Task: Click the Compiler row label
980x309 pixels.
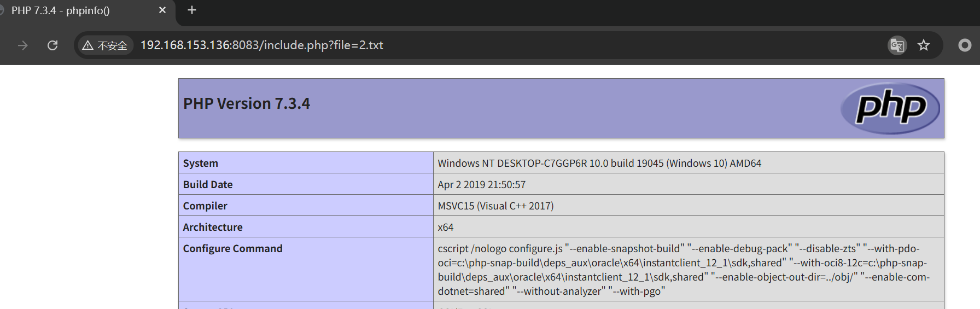Action: tap(205, 206)
